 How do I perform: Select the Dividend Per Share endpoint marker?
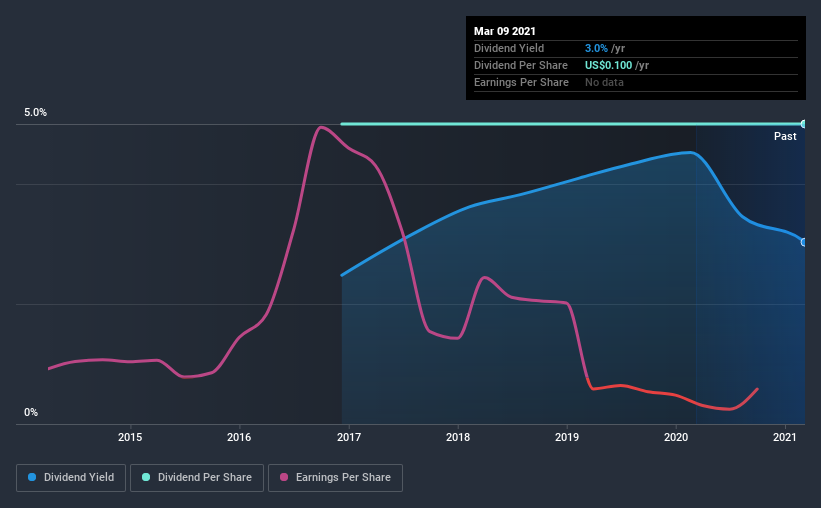(x=803, y=124)
